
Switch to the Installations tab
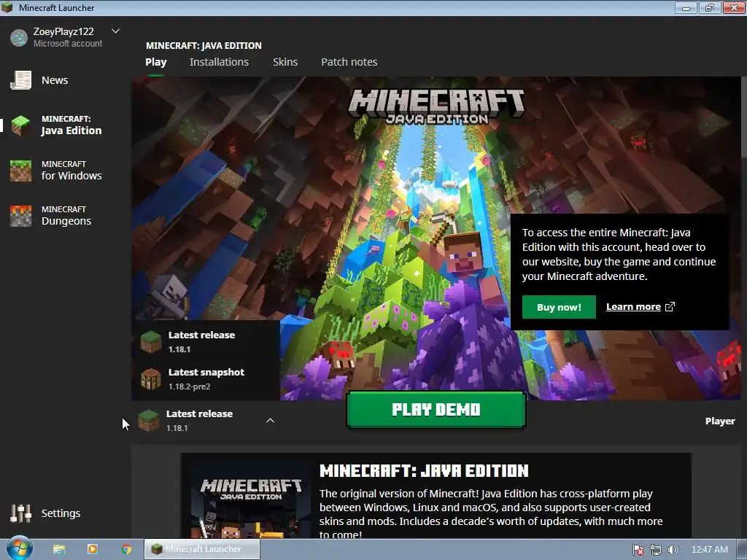click(x=219, y=62)
